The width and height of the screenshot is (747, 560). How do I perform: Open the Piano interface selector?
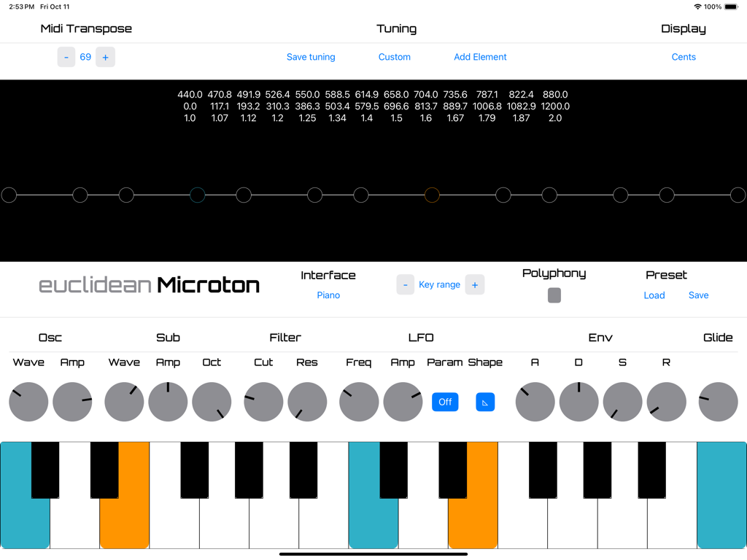click(328, 295)
